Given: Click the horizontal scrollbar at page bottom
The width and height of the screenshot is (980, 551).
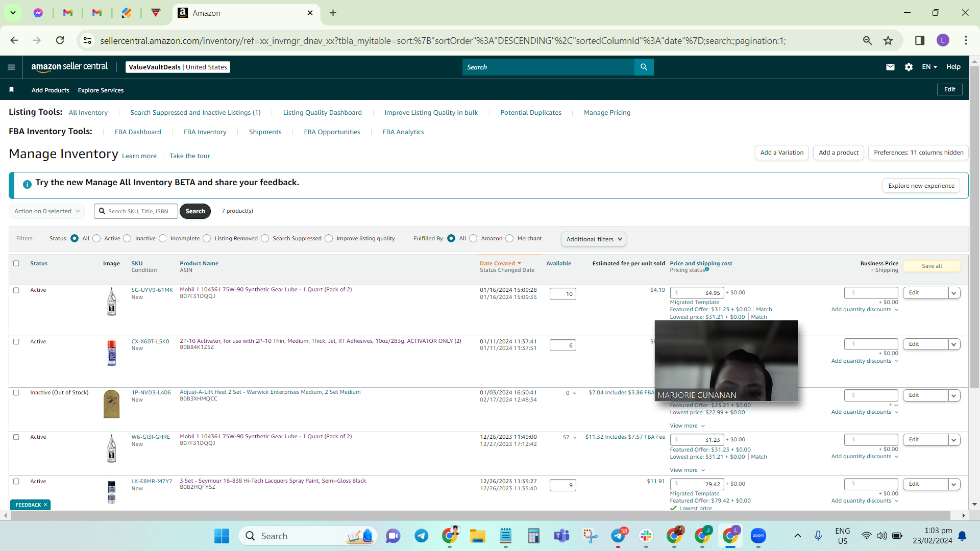Looking at the screenshot, I should [x=480, y=516].
